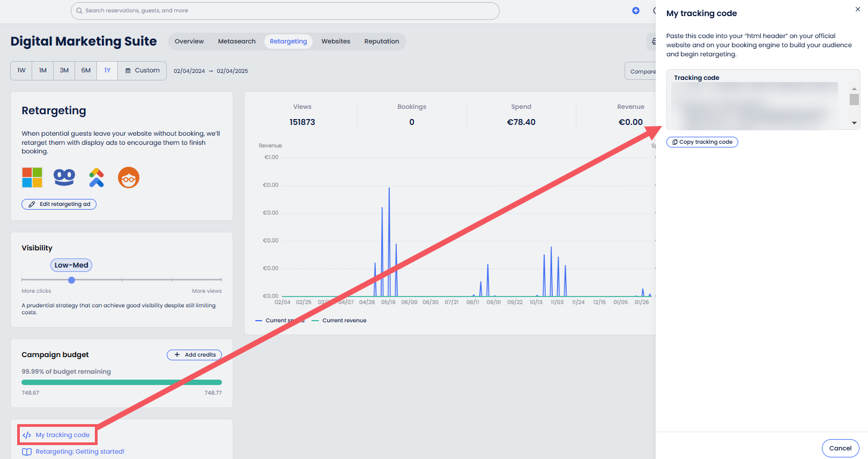The width and height of the screenshot is (868, 459).
Task: Switch to the Reputation tab
Action: (x=382, y=41)
